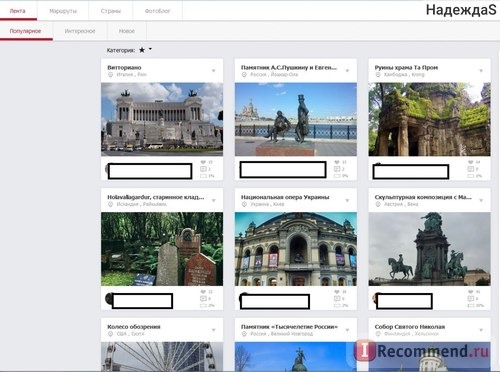Like the Holavallagardur cemetery card
Screen dimensions: 500x372
(203, 292)
